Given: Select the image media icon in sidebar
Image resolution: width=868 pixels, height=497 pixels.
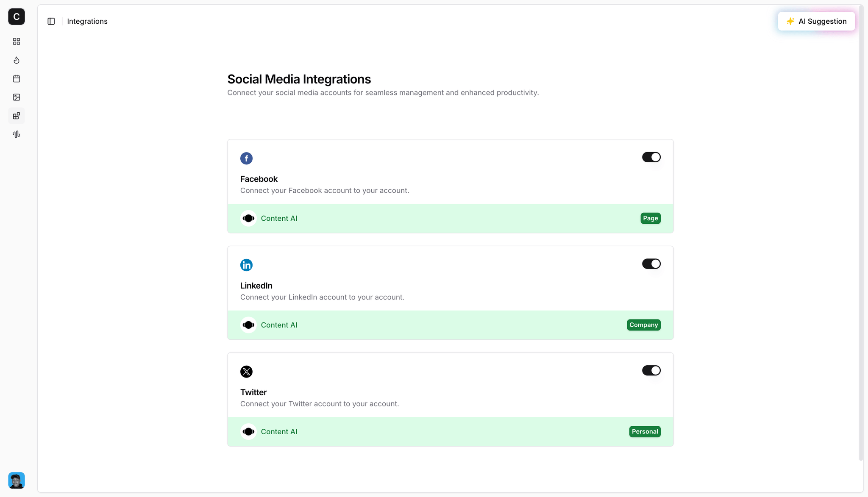Looking at the screenshot, I should [x=16, y=97].
